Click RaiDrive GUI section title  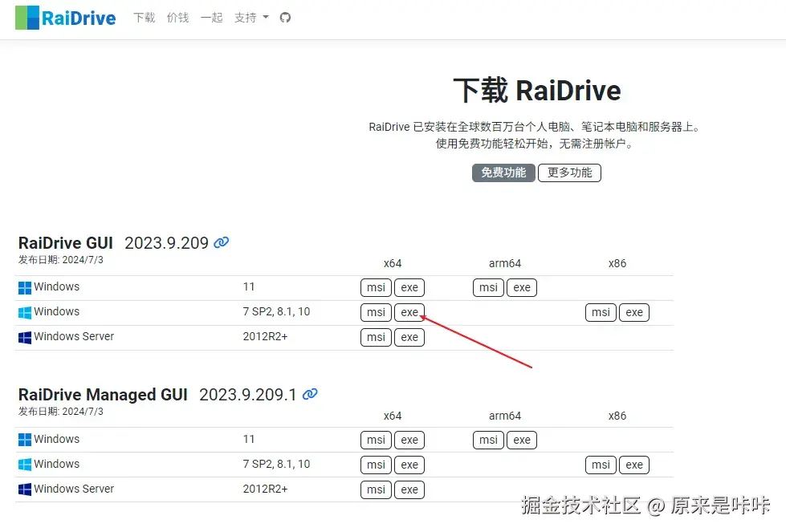66,243
